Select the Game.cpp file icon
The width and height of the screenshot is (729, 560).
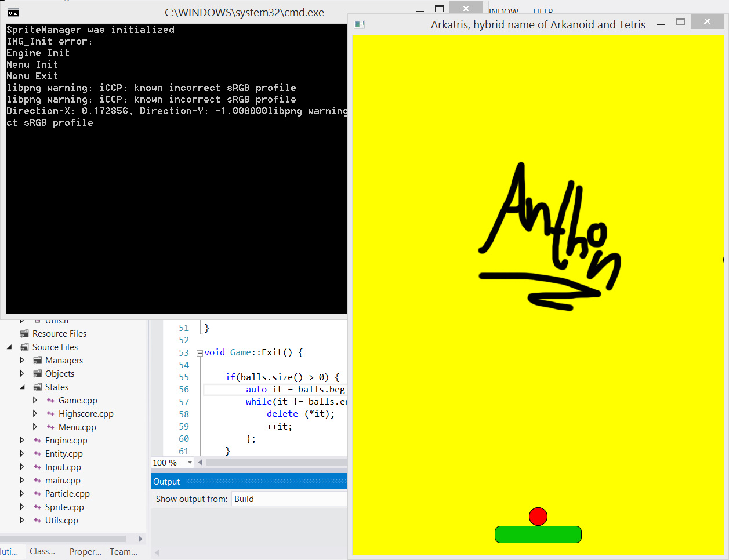(x=50, y=401)
